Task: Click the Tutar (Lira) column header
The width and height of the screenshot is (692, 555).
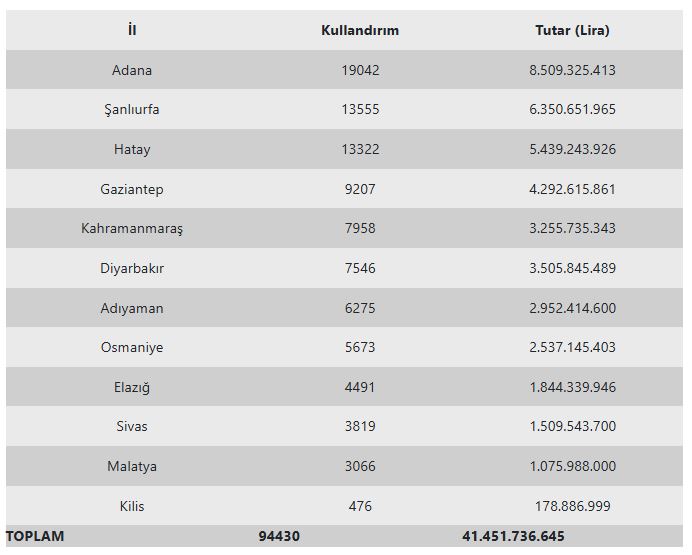Action: [x=572, y=30]
